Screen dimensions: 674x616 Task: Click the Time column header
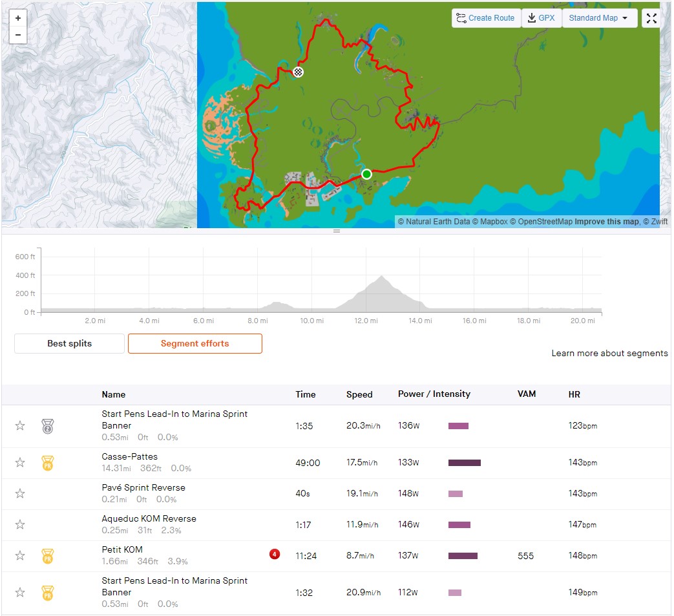pos(305,394)
